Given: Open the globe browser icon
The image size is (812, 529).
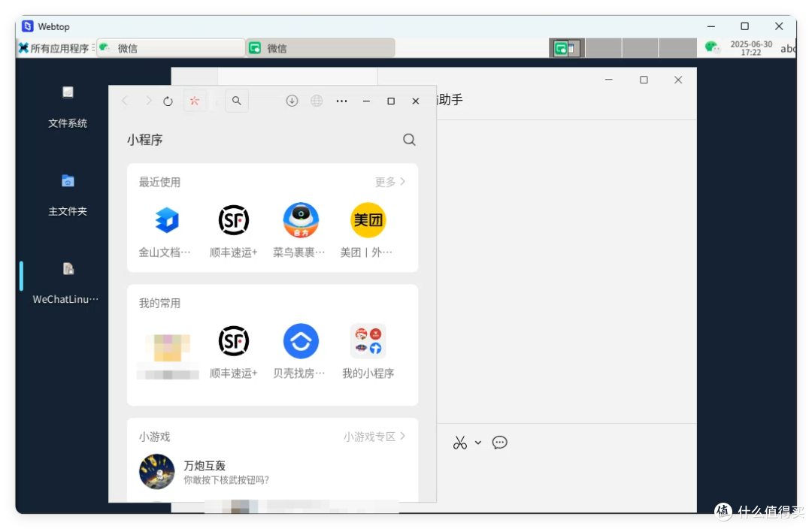Looking at the screenshot, I should click(x=317, y=101).
